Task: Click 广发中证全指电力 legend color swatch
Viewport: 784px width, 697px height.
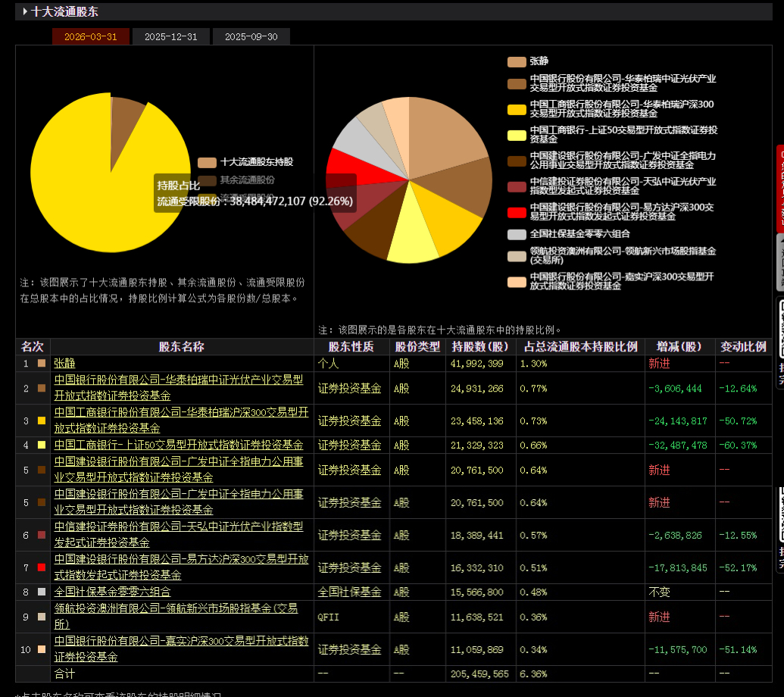Action: click(517, 161)
